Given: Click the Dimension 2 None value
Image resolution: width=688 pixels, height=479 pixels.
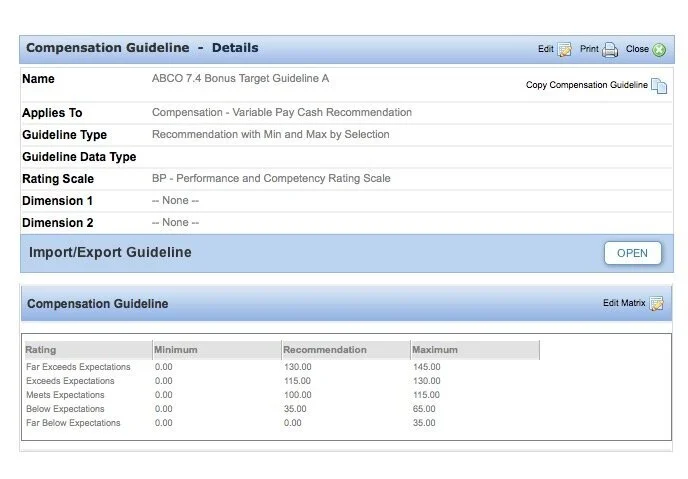Looking at the screenshot, I should coord(176,222).
